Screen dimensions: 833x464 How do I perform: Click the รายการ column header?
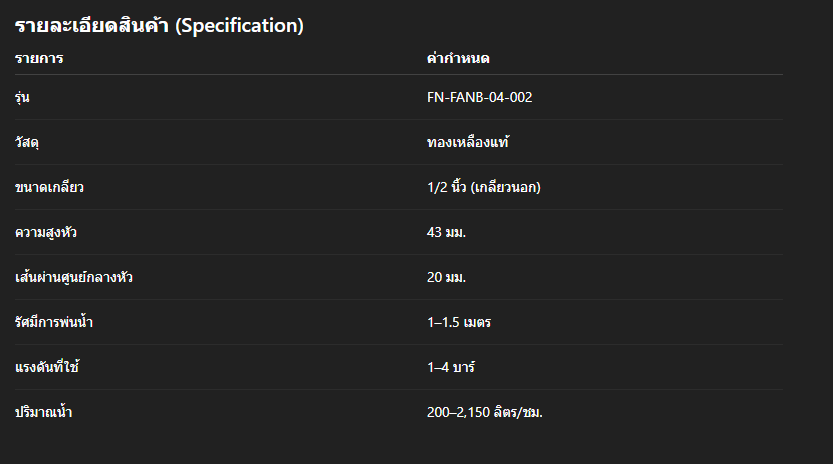39,59
